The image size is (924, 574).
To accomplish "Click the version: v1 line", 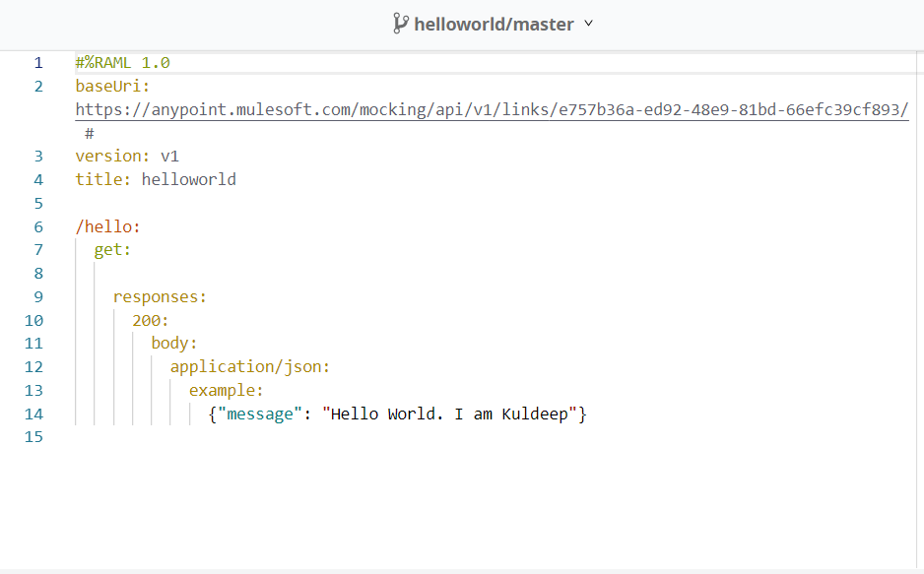I will (127, 156).
